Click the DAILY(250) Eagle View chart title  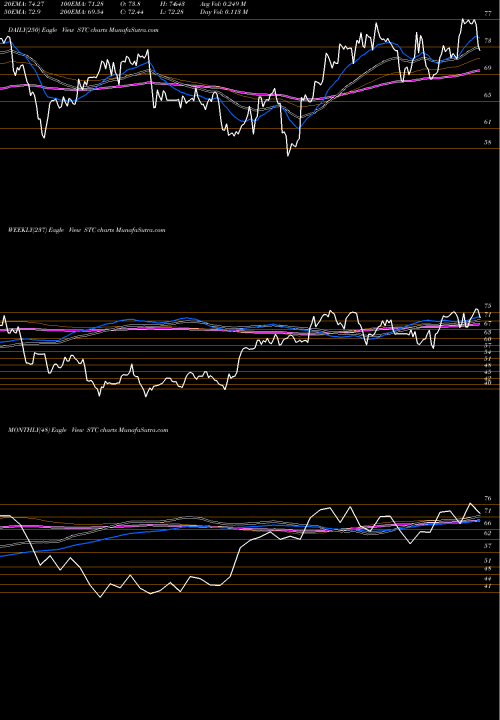83,30
